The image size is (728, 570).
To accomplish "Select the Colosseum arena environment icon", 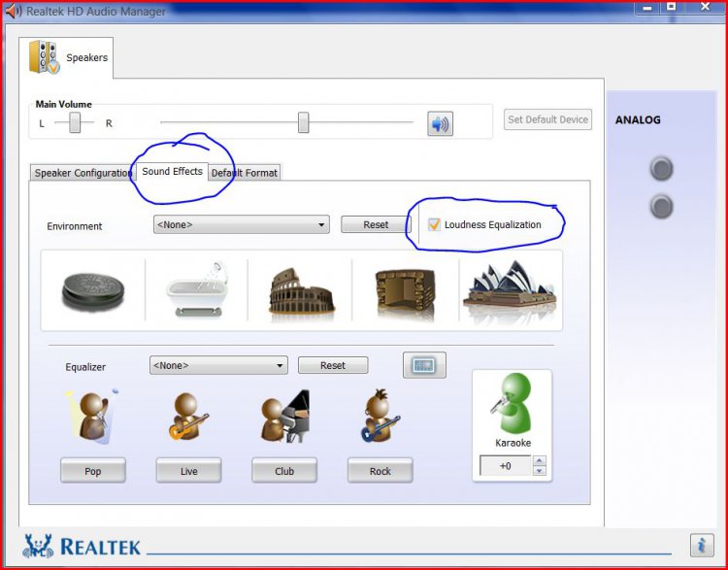I will point(301,291).
